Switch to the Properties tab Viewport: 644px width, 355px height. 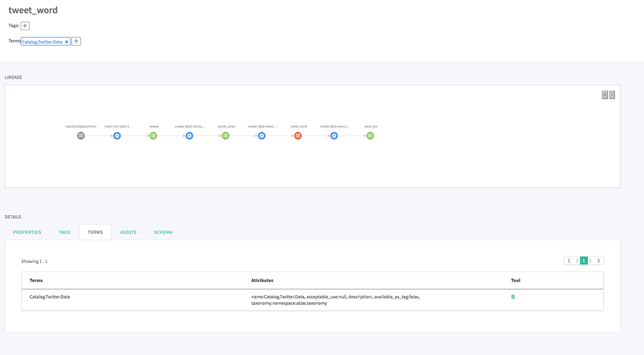coord(27,233)
